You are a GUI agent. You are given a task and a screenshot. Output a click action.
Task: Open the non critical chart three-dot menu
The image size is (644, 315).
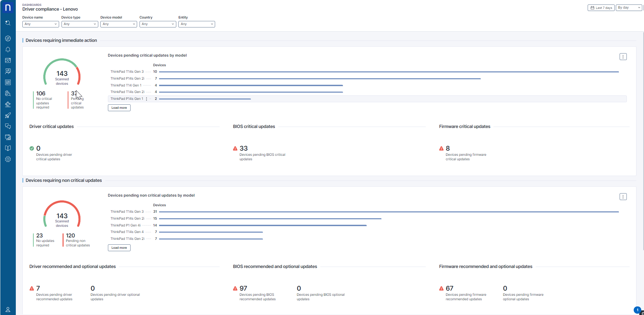623,197
